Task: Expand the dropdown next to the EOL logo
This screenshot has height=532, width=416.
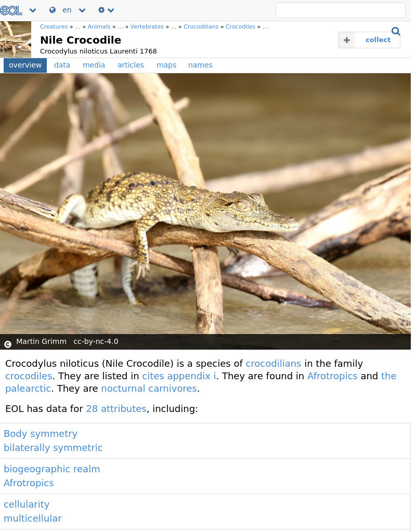Action: click(x=32, y=10)
